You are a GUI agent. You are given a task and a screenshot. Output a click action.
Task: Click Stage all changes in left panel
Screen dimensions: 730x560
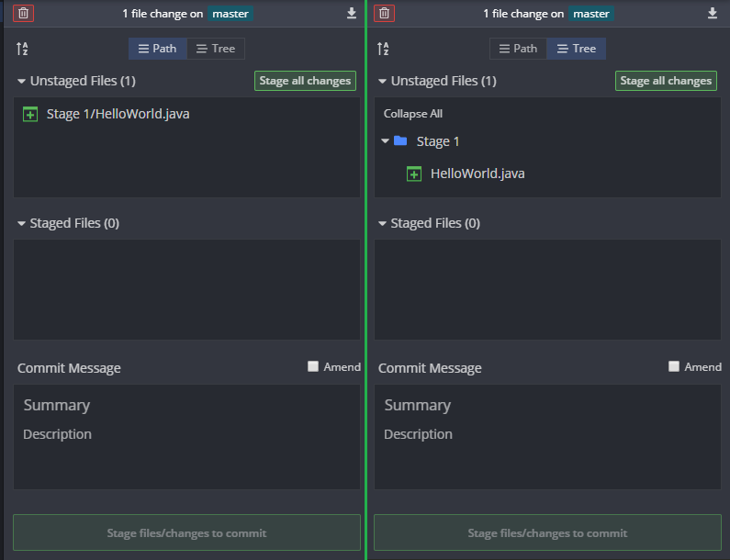coord(305,81)
